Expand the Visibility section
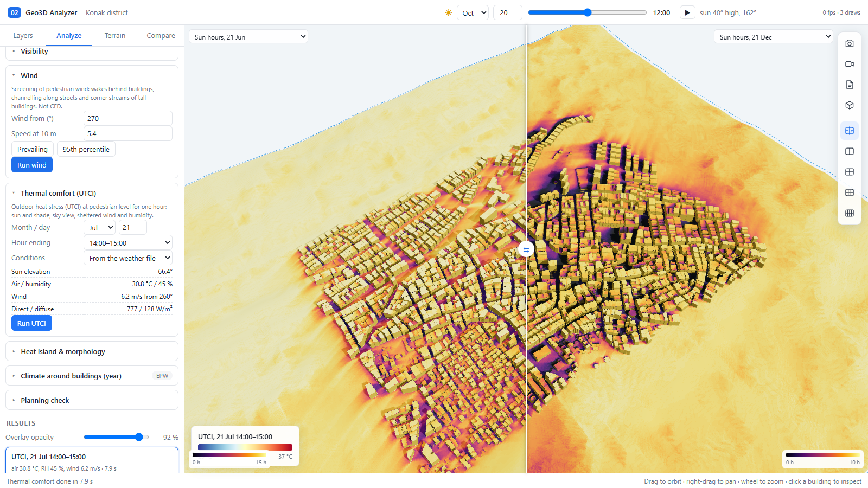This screenshot has height=488, width=868. click(92, 52)
